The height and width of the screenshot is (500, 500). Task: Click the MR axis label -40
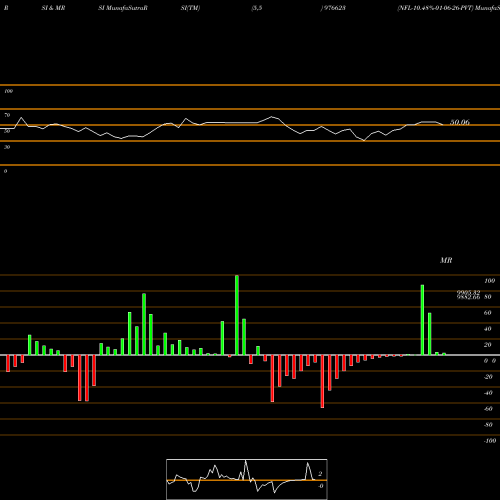coord(488,393)
